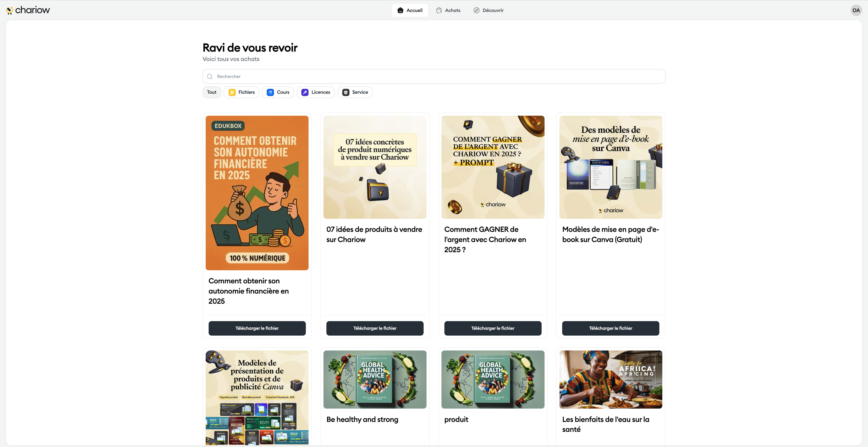Click the OA profile avatar
The height and width of the screenshot is (447, 868).
pyautogui.click(x=856, y=10)
